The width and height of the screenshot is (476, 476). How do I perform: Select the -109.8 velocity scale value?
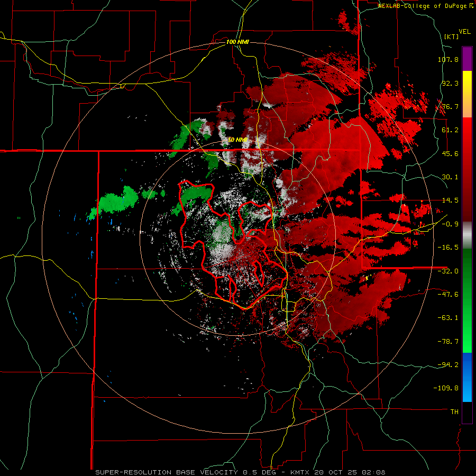click(446, 388)
